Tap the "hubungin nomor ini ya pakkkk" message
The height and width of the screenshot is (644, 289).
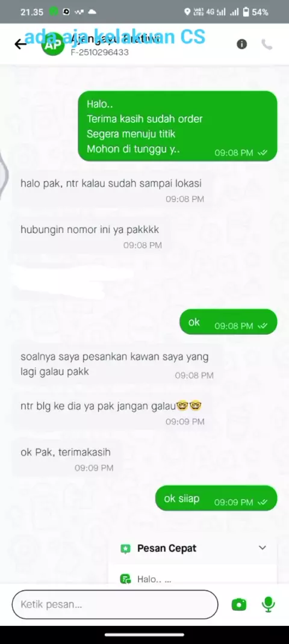90,236
